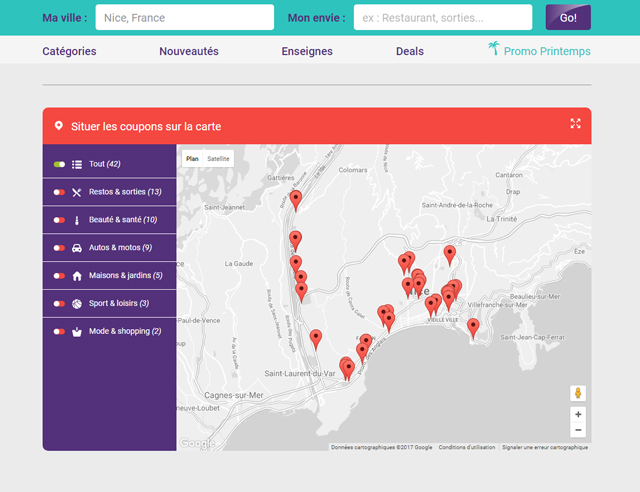Click the Saint-Jean-Cap-Ferrat map label
640x492 pixels.
tap(532, 337)
